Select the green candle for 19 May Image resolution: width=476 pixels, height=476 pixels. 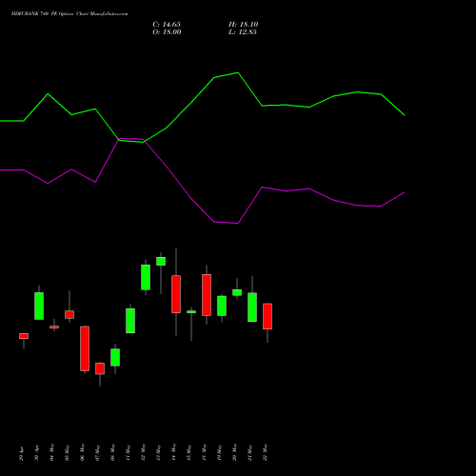point(222,306)
